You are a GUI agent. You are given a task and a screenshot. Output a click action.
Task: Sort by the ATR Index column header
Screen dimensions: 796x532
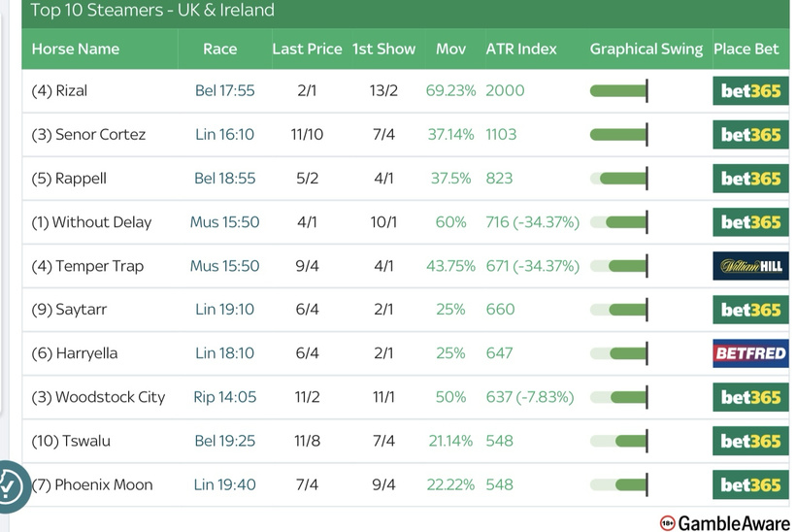coord(521,49)
